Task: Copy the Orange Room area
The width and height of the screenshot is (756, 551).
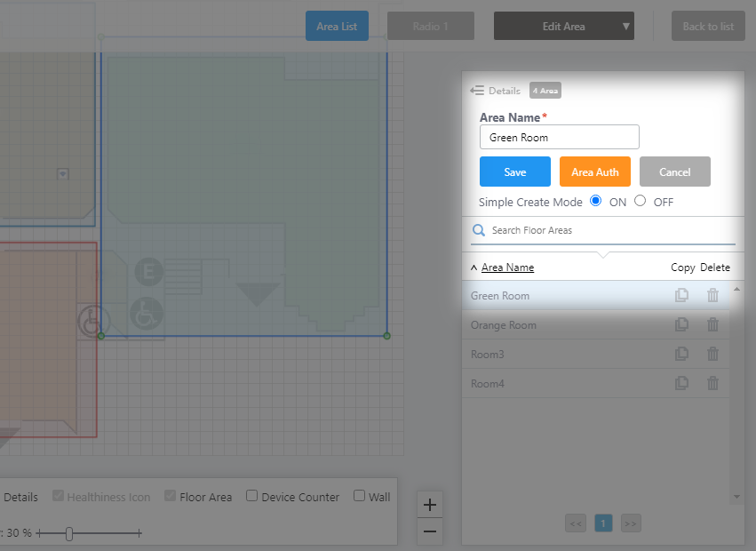Action: 681,325
